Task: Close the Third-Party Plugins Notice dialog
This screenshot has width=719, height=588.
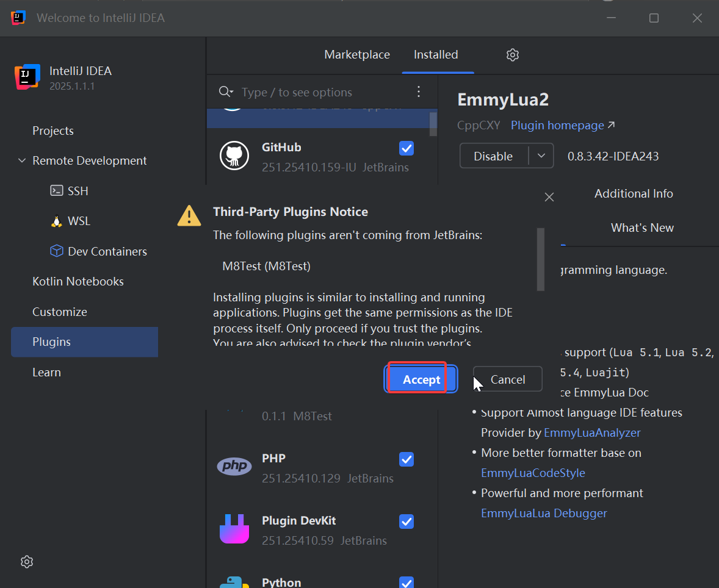Action: click(x=549, y=197)
